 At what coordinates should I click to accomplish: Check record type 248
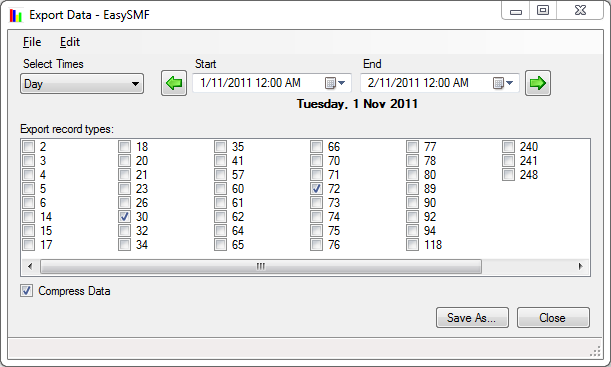[x=508, y=175]
